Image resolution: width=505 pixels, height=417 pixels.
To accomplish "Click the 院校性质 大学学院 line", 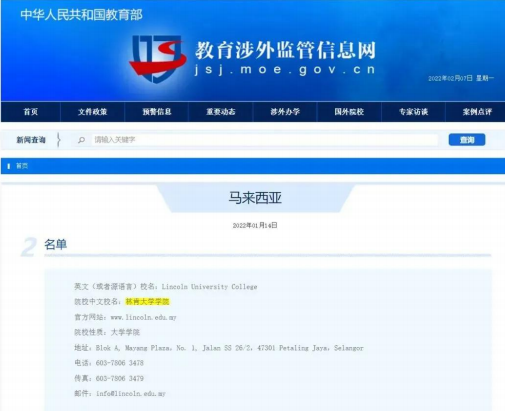I will pyautogui.click(x=107, y=332).
